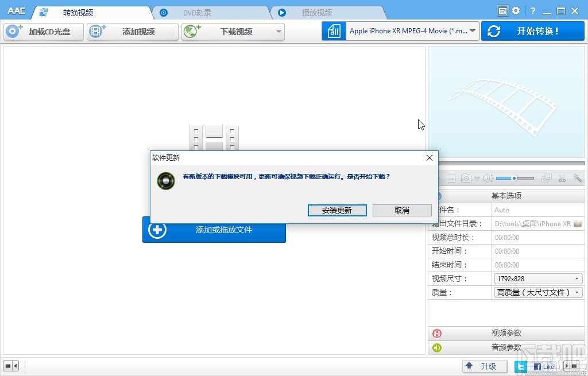The width and height of the screenshot is (588, 376).
Task: Toggle the 音频参数 audio parameters section
Action: (506, 347)
